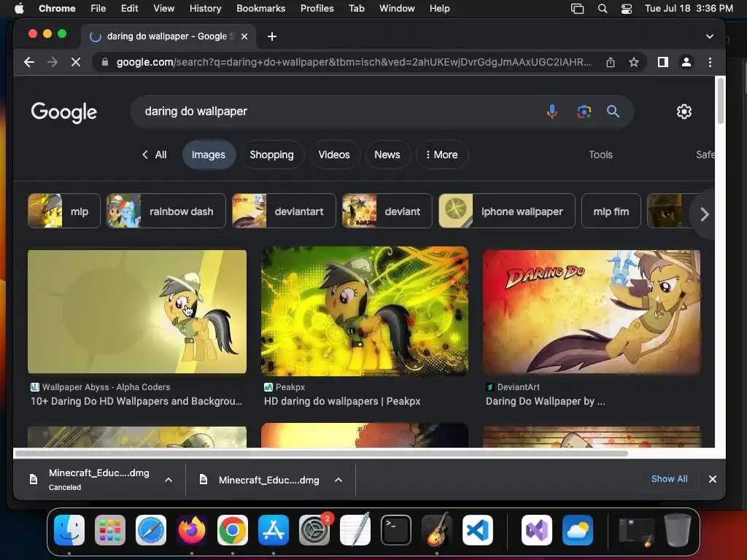Open the Bookmarks menu

[x=260, y=9]
